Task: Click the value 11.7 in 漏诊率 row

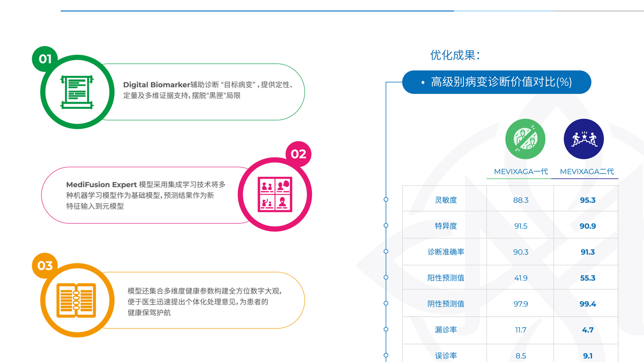Action: [520, 330]
